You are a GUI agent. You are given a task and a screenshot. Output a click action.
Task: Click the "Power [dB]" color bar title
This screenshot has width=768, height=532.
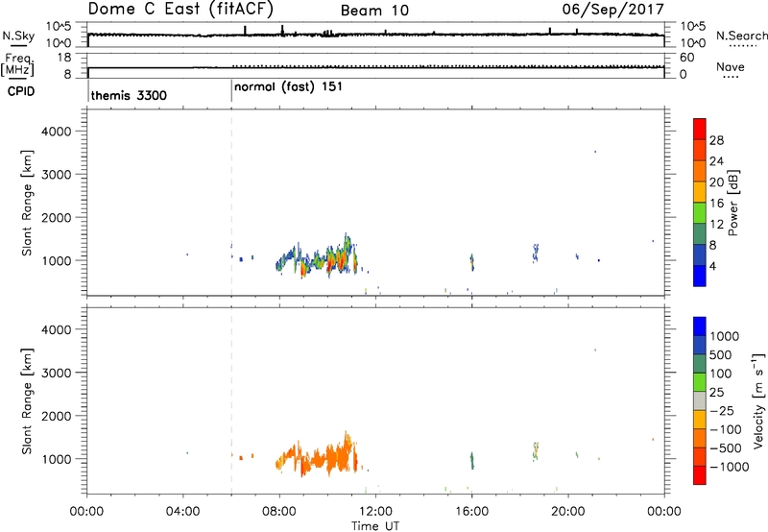tap(732, 203)
